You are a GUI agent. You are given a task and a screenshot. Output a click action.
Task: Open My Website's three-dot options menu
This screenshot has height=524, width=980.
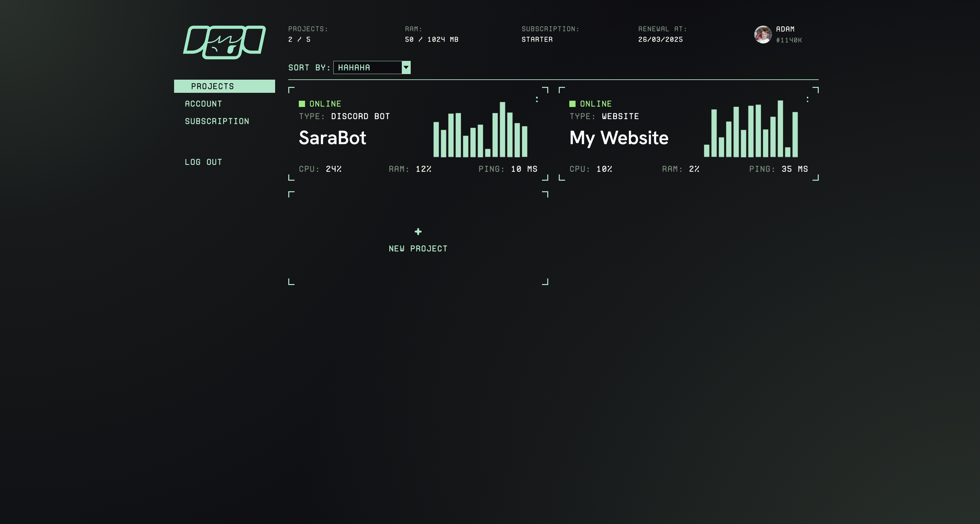807,99
